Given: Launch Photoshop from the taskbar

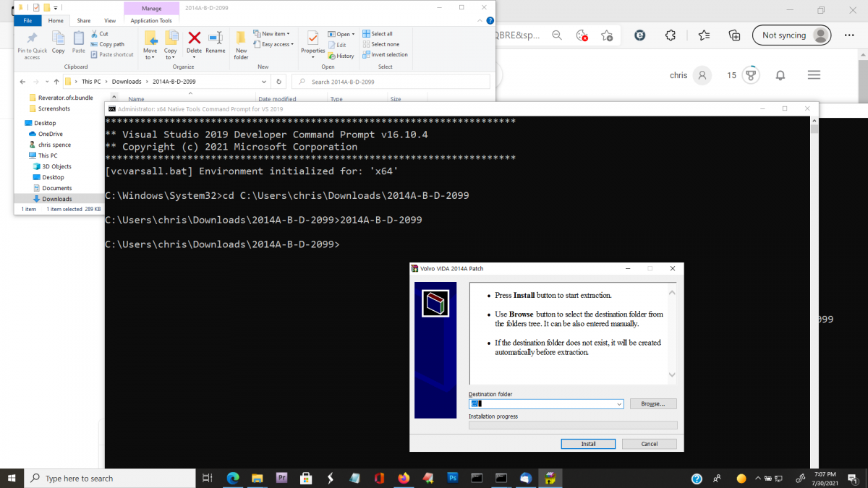Looking at the screenshot, I should [x=452, y=478].
